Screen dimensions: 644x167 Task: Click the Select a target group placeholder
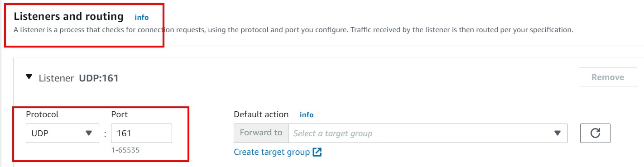click(333, 134)
